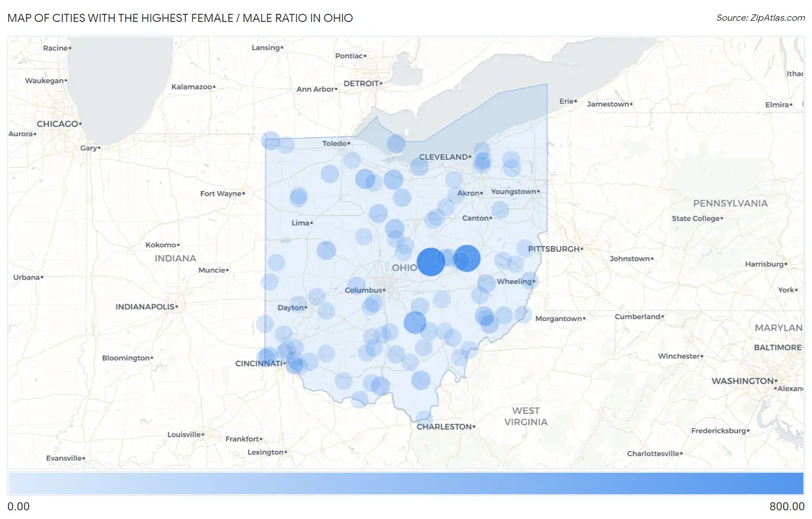Click the Akron city label
The image size is (812, 519).
click(x=468, y=193)
